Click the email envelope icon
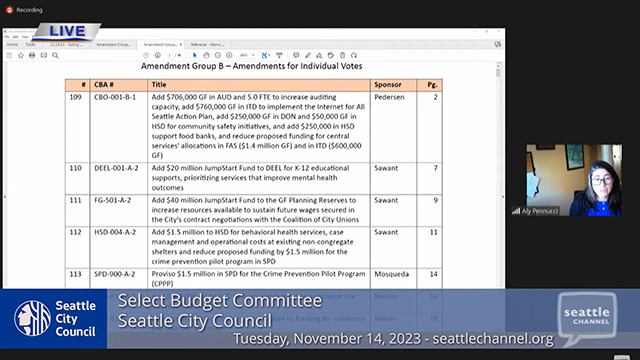Screen dimensions: 640x360 click(44, 55)
